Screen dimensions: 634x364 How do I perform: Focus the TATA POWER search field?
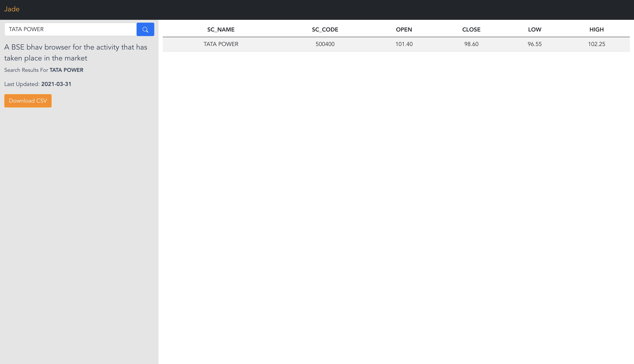point(71,30)
